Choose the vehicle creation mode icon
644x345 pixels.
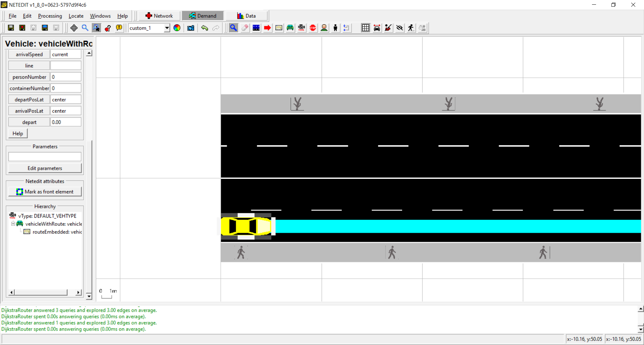[x=290, y=28]
